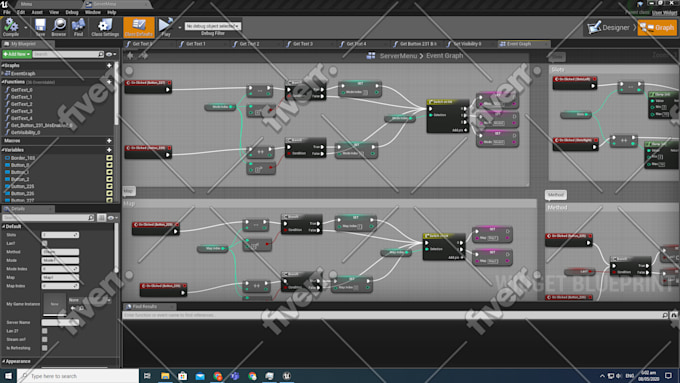Open the Debug menu
Screen dimensions: 680x383
[x=72, y=12]
